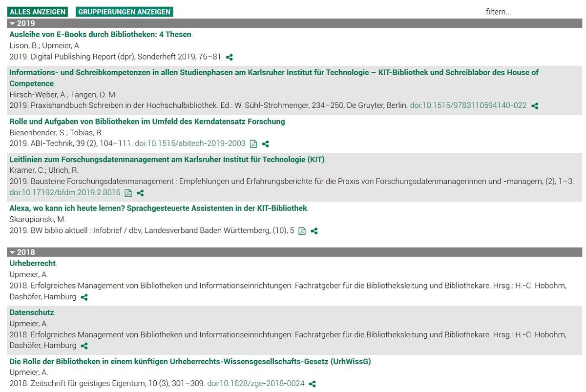Click authors text Kramer, C.; Ulrich, R.
Screen dimensions: 586x392
point(44,170)
